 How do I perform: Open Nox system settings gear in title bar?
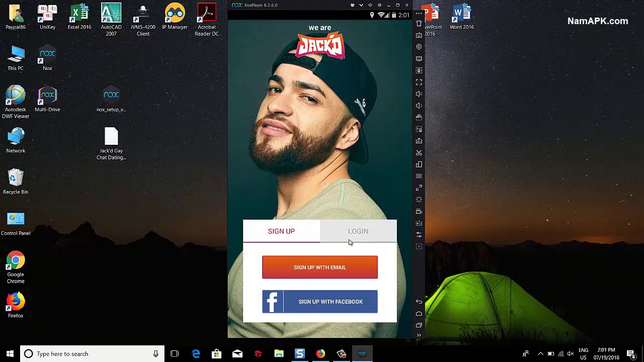379,5
